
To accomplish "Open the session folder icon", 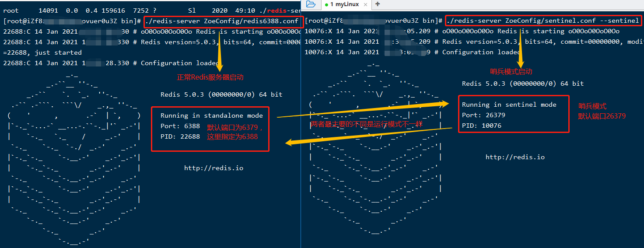I will coord(311,4).
